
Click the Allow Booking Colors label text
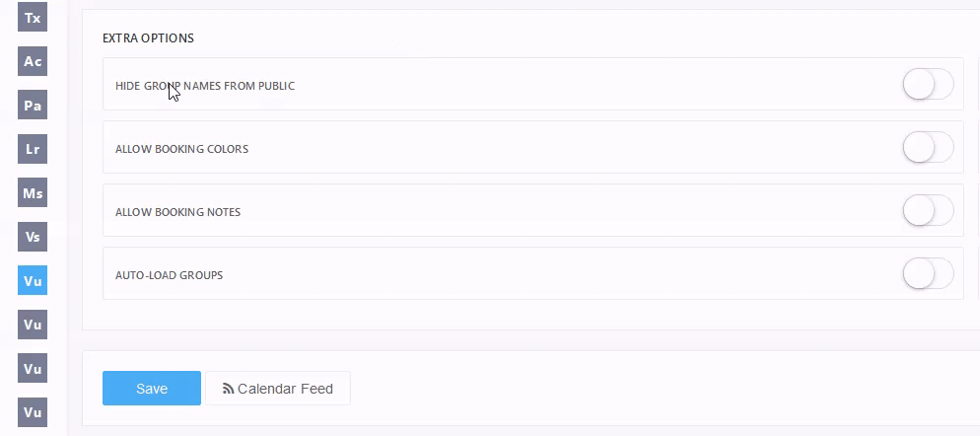[181, 149]
